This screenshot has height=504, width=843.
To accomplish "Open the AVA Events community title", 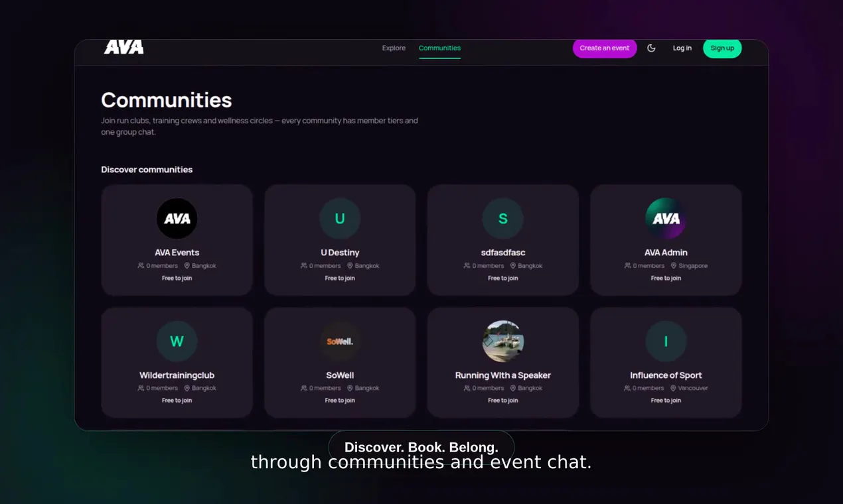I will 177,253.
